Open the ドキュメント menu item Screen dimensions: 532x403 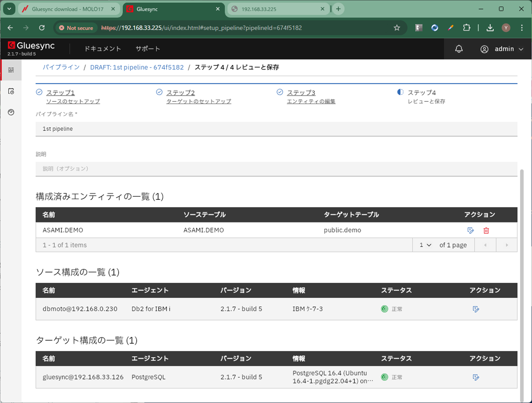tap(103, 49)
